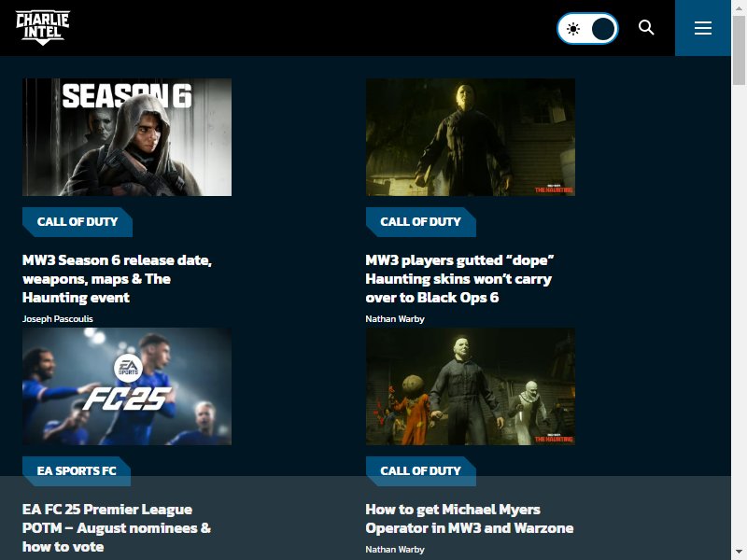747x560 pixels.
Task: Click the scrollbar down arrow
Action: (x=739, y=553)
